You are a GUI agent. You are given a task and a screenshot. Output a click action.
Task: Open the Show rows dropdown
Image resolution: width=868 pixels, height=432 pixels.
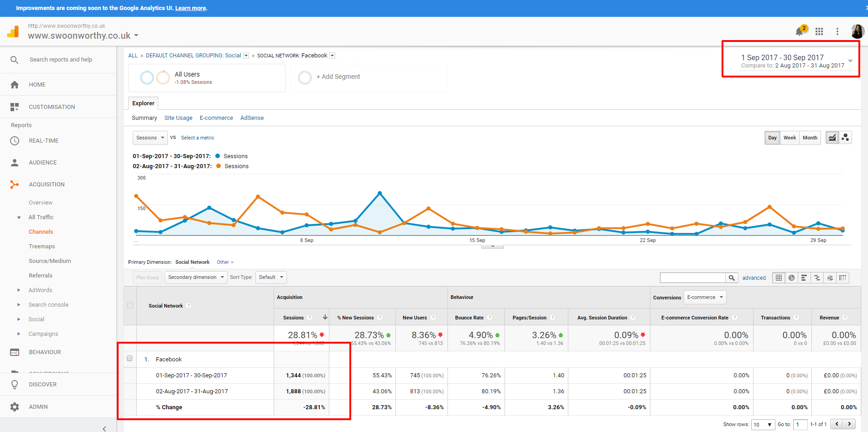coord(763,424)
